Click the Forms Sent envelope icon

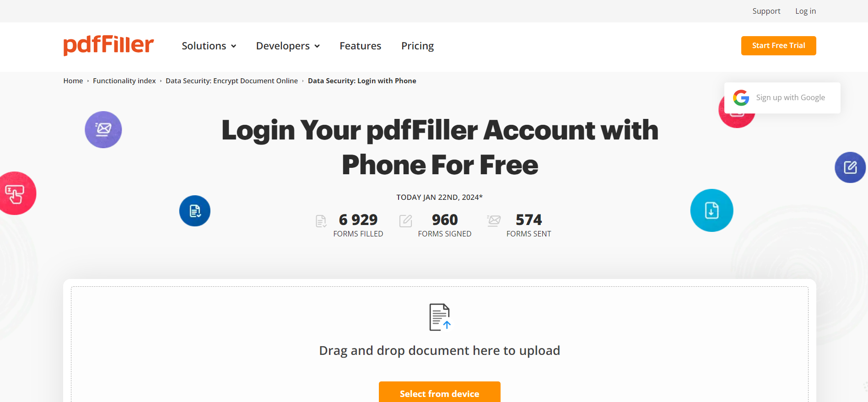493,221
